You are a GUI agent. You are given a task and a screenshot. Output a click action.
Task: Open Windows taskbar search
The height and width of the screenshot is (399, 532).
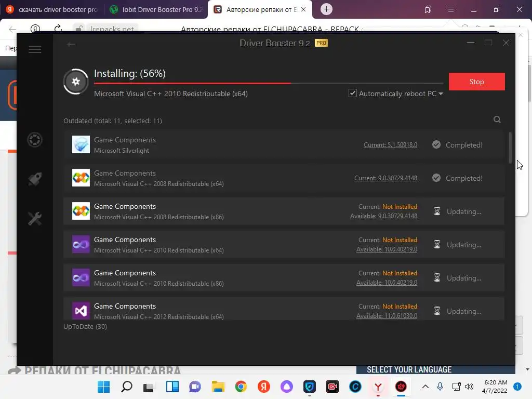127,387
